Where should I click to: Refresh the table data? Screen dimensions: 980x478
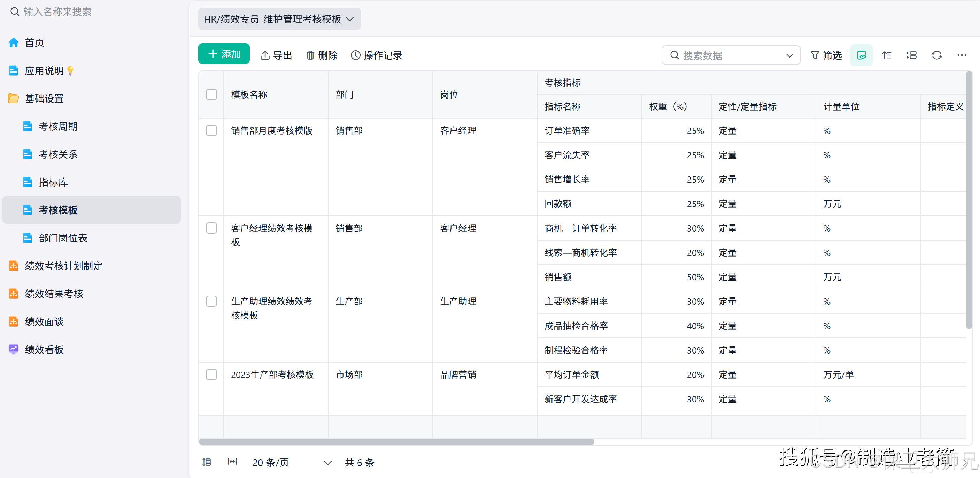[x=937, y=55]
